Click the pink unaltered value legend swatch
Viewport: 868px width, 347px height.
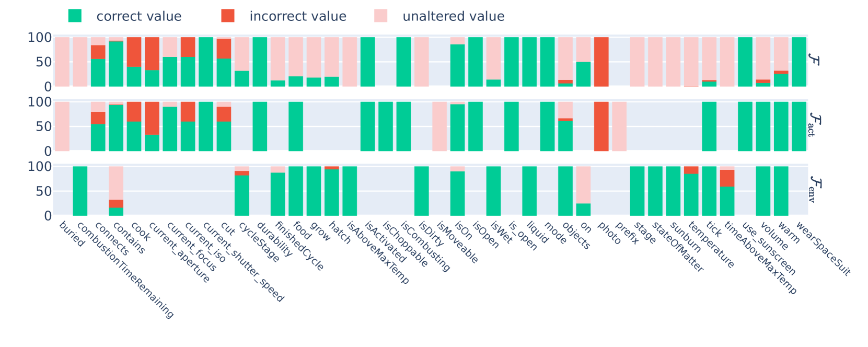tap(381, 16)
